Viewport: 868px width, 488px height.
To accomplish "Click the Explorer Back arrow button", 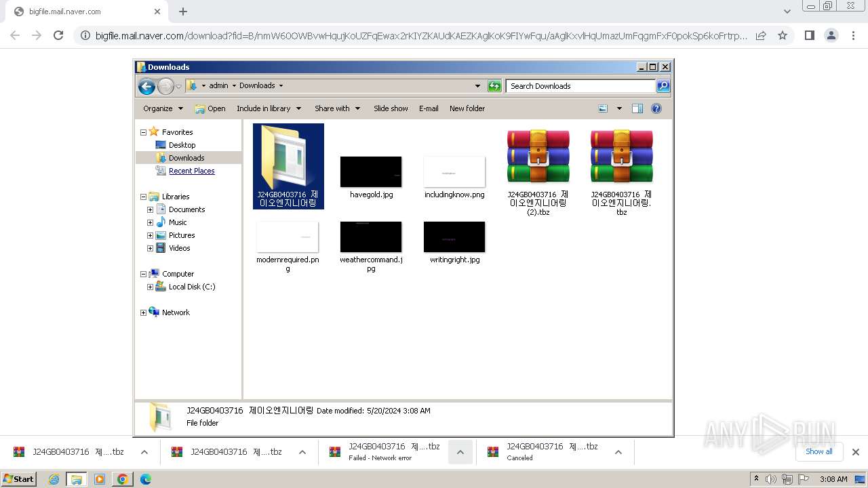I will 146,86.
